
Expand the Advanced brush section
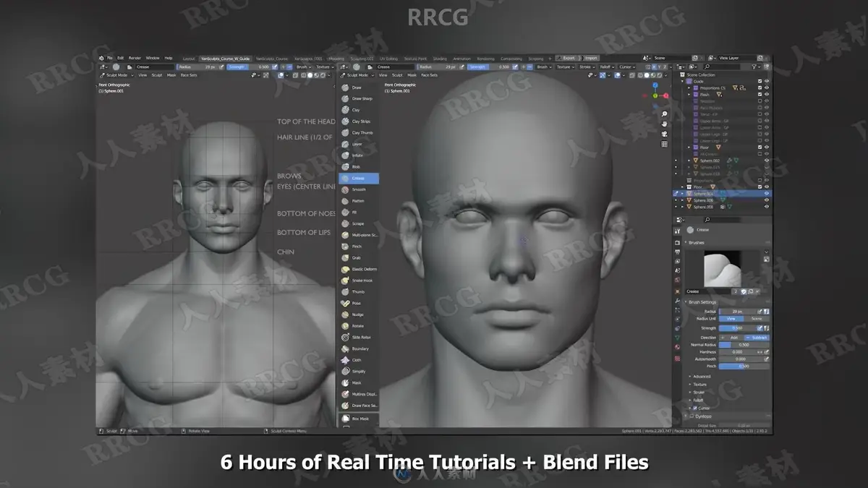click(x=702, y=376)
